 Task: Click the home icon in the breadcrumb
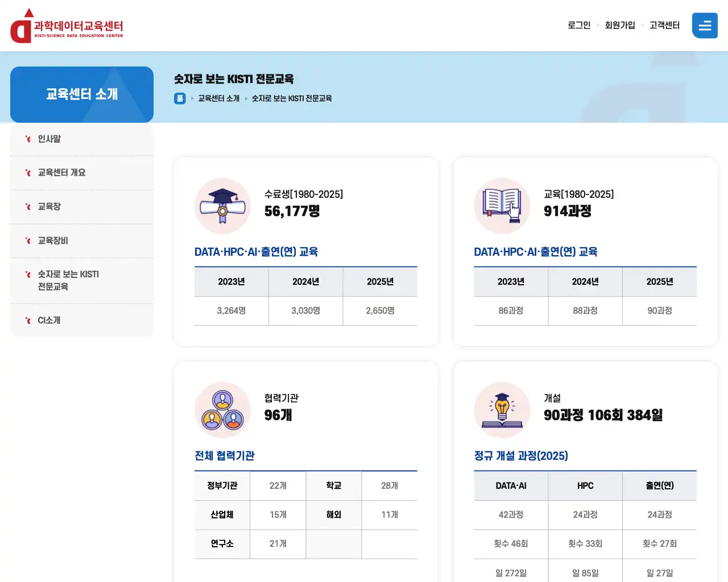tap(180, 98)
